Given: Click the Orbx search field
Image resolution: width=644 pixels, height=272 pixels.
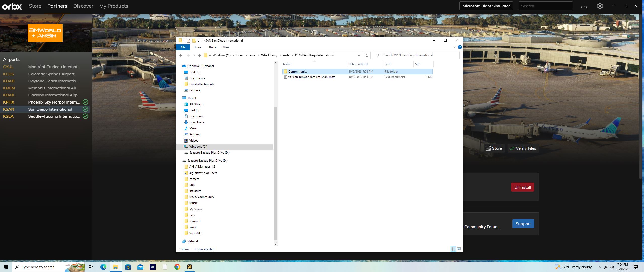Looking at the screenshot, I should (545, 6).
